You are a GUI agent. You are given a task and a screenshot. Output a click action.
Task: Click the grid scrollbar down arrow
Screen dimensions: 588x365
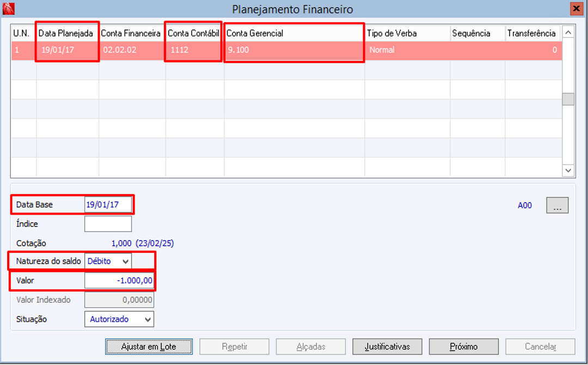[568, 171]
